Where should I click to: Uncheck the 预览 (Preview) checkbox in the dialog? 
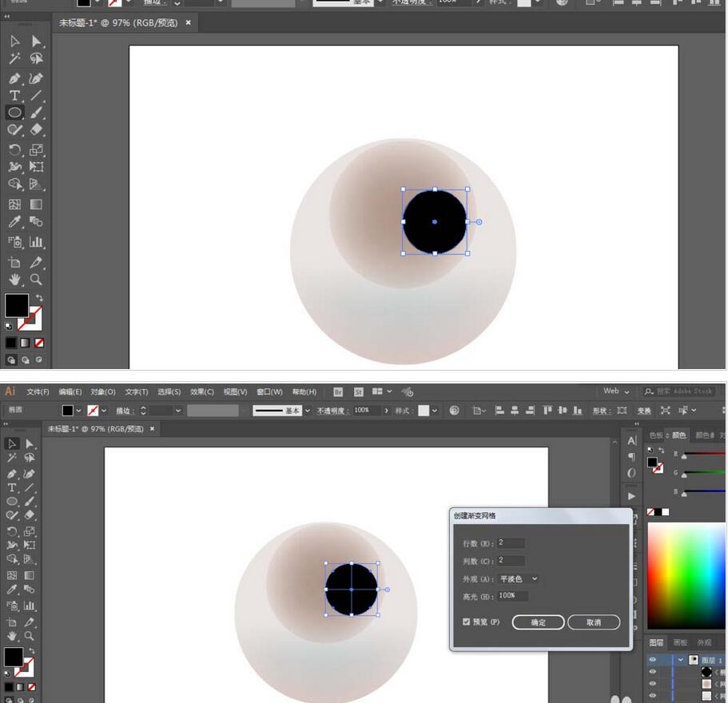(467, 622)
